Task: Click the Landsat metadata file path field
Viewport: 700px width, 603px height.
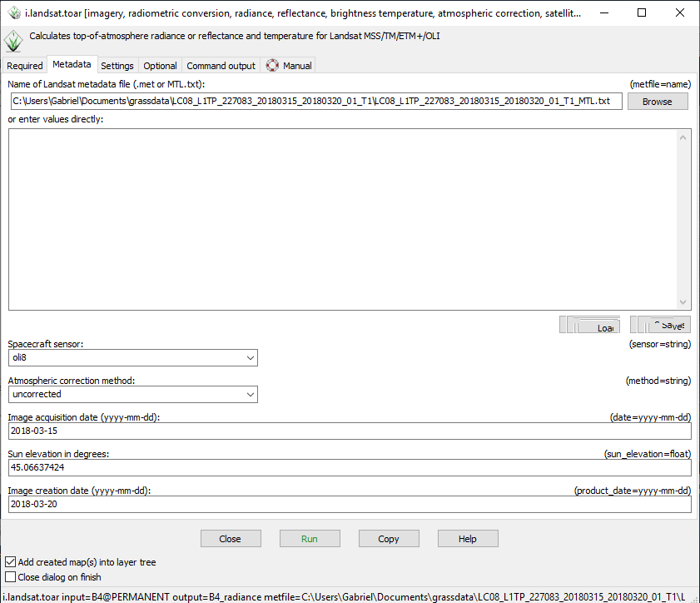Action: pyautogui.click(x=316, y=101)
